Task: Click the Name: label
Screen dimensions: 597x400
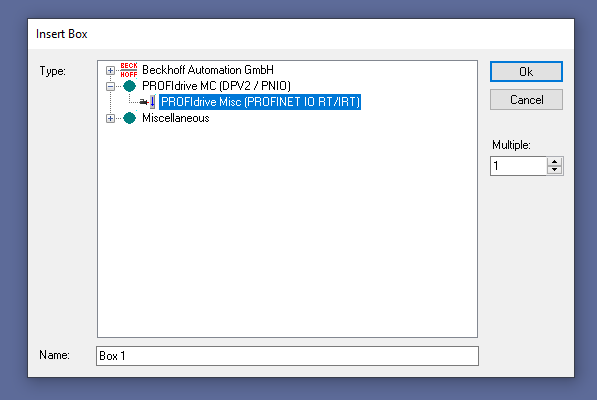Action: (54, 355)
